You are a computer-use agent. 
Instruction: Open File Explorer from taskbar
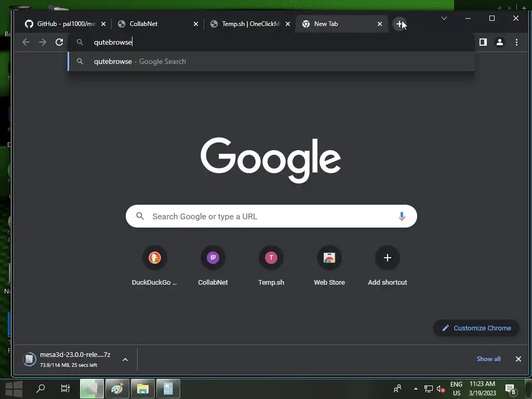click(x=143, y=389)
